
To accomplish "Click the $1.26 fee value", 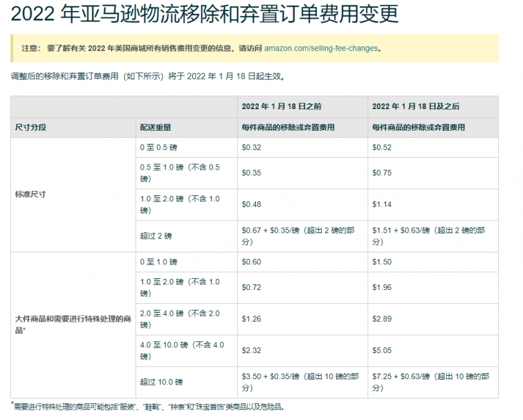I will tap(252, 319).
